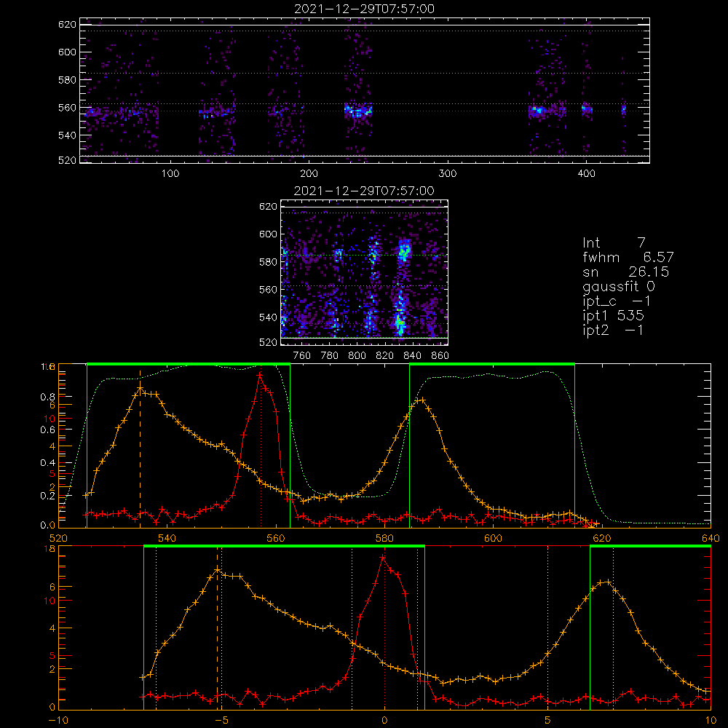Click x-axis label 100 on top strip
Image resolution: width=728 pixels, height=728 pixels.
tap(170, 174)
